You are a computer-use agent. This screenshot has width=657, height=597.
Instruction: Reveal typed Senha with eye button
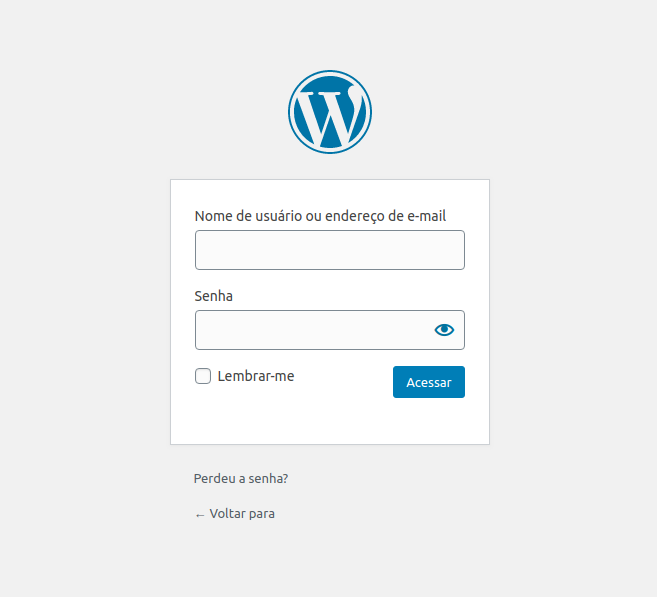pyautogui.click(x=444, y=330)
